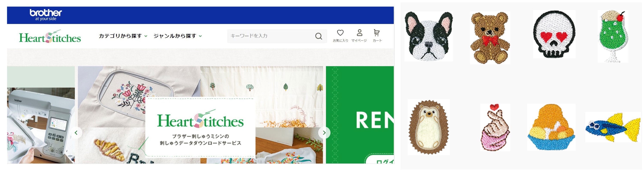644x172 pixels.
Task: Select the teddy bear embroidery design
Action: pyautogui.click(x=490, y=38)
